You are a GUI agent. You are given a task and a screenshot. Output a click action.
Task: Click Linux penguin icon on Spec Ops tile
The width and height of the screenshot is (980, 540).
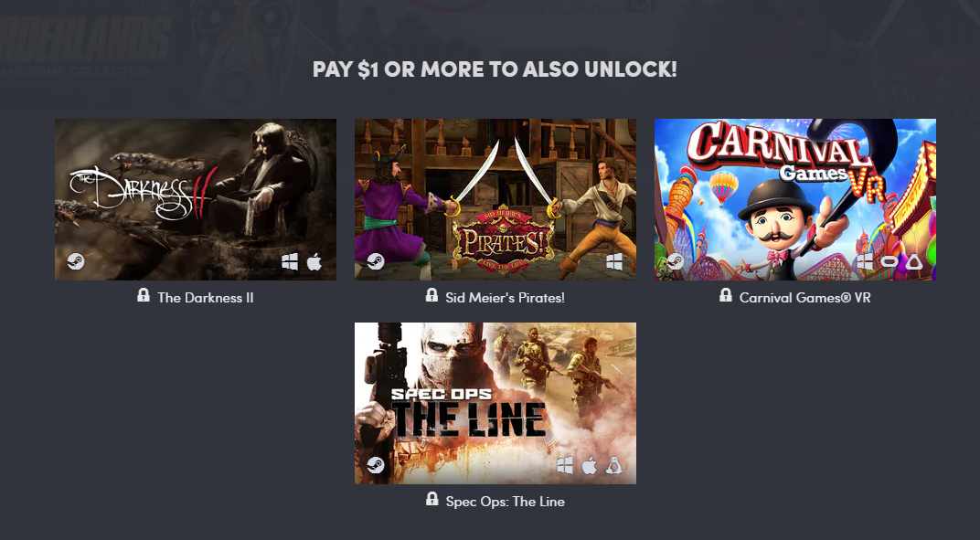tap(613, 466)
